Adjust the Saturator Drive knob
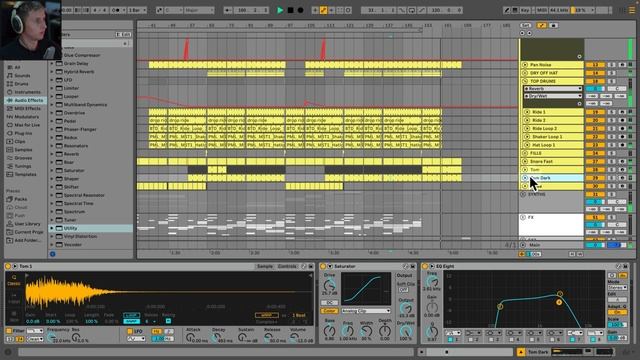 pyautogui.click(x=329, y=285)
